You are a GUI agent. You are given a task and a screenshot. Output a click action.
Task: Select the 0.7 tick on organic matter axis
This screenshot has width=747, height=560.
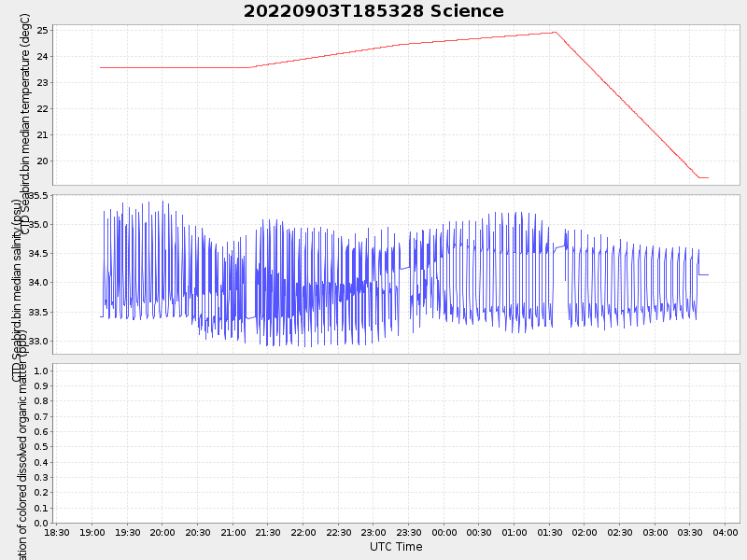(41, 416)
